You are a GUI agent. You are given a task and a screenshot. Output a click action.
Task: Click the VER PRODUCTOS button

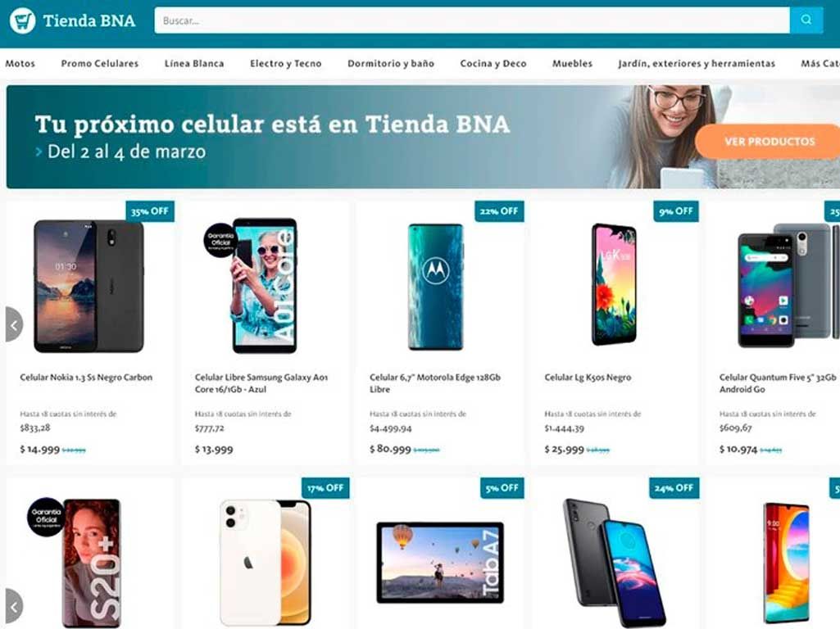(x=770, y=142)
